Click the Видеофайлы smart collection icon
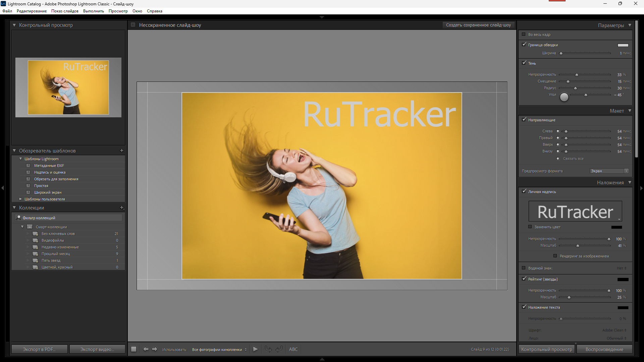644x362 pixels. pos(35,240)
